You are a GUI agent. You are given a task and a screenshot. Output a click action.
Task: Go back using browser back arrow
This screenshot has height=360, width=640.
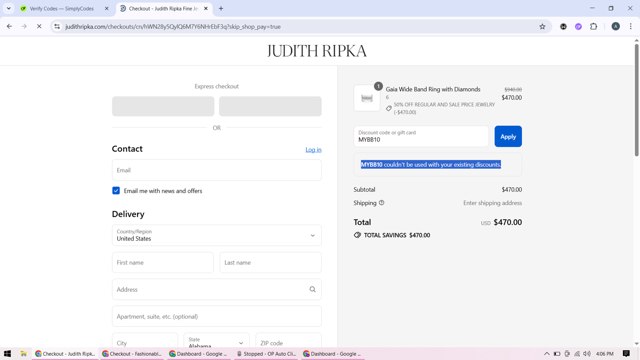(x=9, y=27)
